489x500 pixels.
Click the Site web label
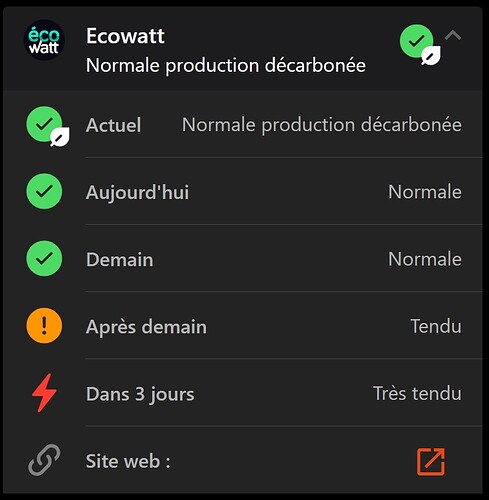[x=128, y=461]
